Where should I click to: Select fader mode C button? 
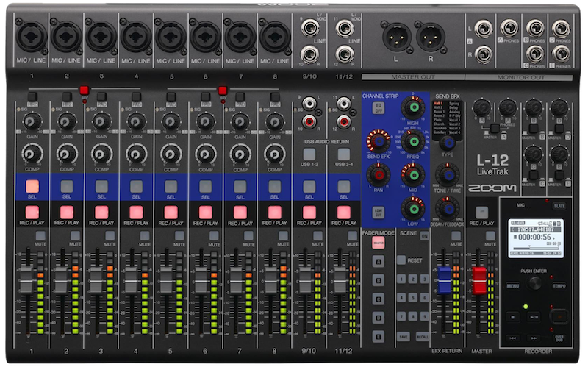tap(379, 299)
